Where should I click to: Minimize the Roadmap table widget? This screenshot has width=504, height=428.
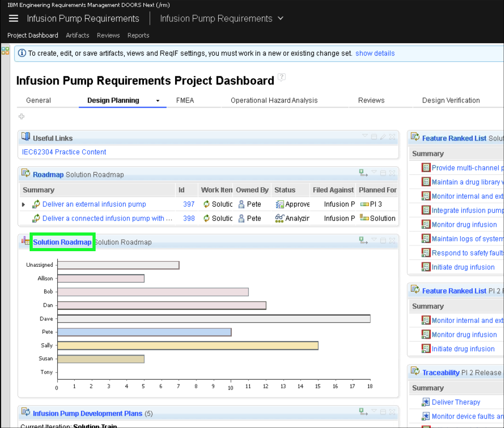383,173
